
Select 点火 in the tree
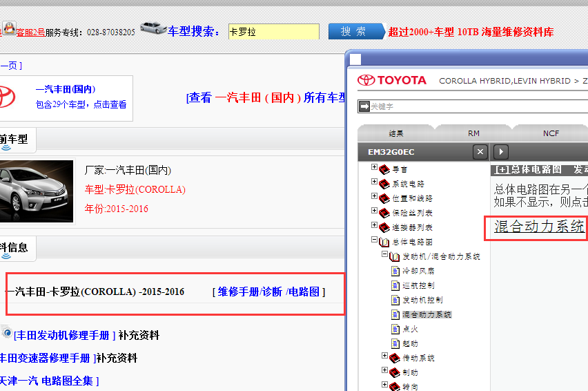click(x=410, y=329)
